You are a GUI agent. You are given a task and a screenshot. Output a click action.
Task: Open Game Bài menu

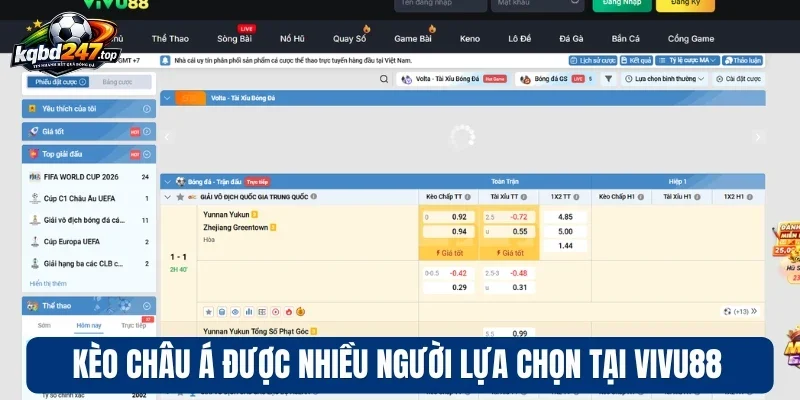click(x=413, y=39)
